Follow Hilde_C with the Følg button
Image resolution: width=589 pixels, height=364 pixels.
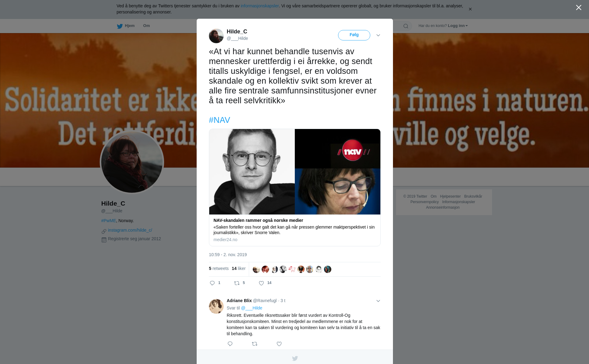point(354,35)
